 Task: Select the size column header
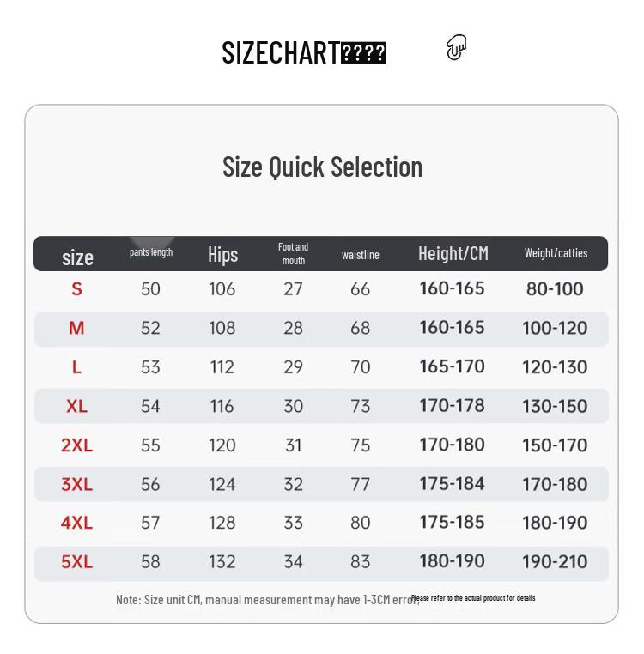click(x=77, y=257)
